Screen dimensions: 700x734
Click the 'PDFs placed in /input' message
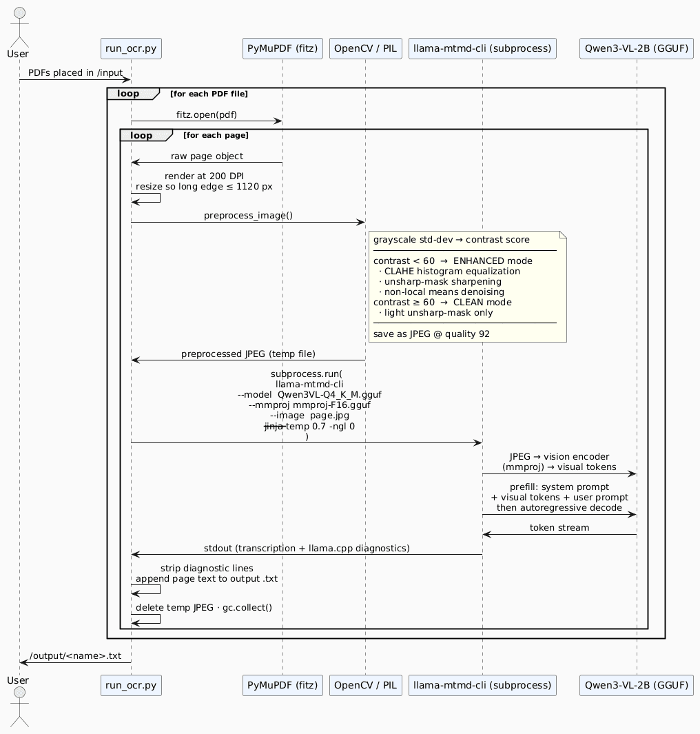75,72
